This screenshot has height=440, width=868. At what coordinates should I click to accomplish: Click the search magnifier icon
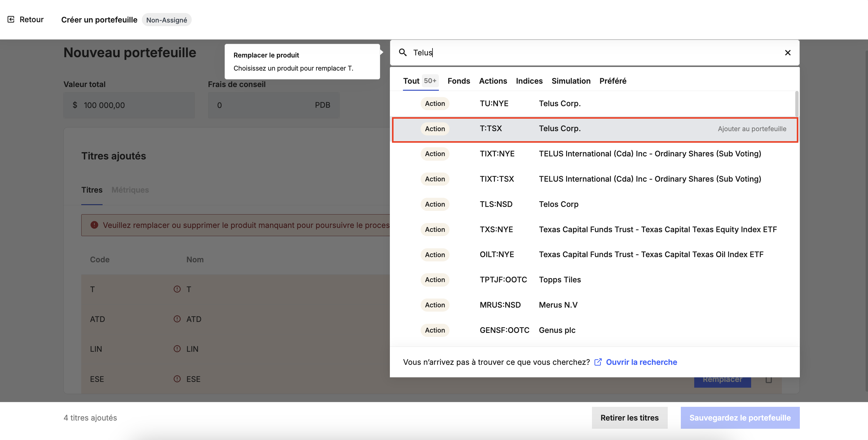tap(403, 53)
